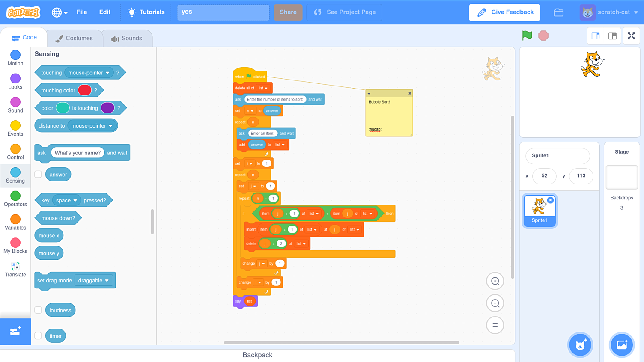This screenshot has height=362, width=644.
Task: Click the green flag to run project
Action: (x=527, y=36)
